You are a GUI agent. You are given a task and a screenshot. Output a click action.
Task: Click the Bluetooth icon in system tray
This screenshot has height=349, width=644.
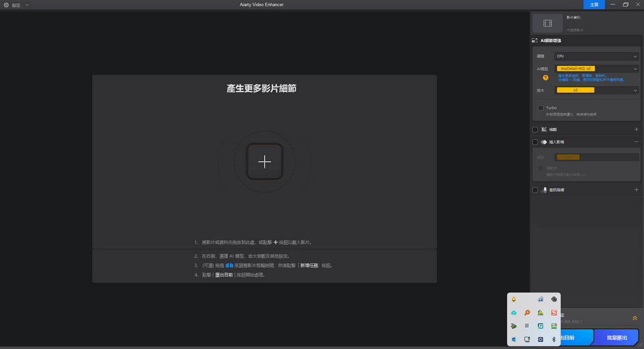pyautogui.click(x=553, y=339)
